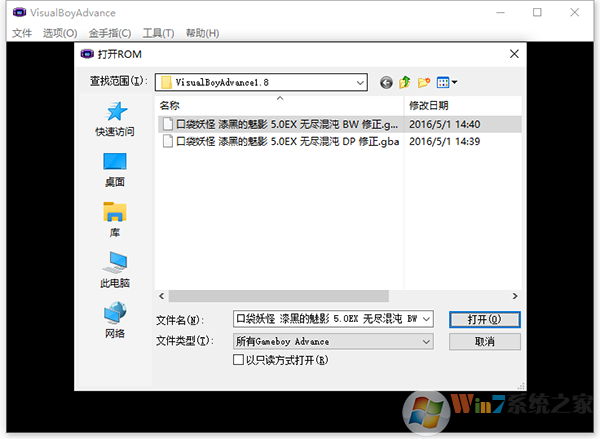This screenshot has height=439, width=600.
Task: Open the 文件 menu
Action: 22,33
